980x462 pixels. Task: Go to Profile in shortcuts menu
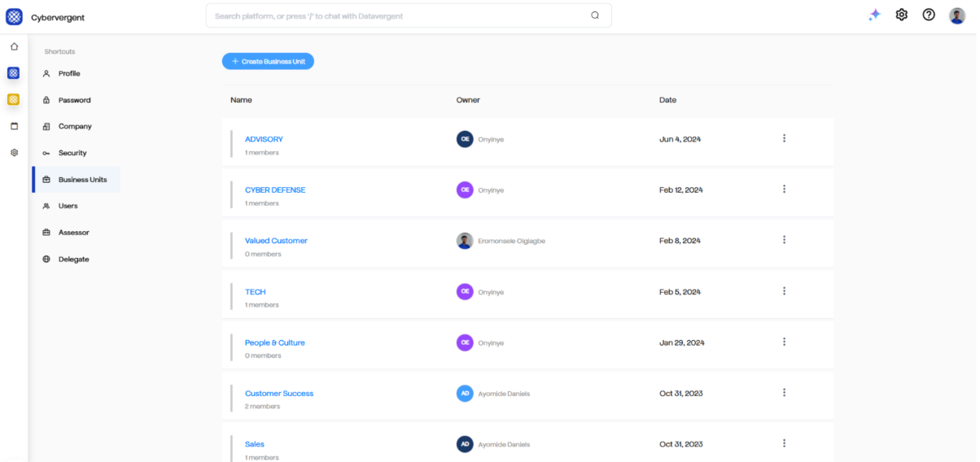[69, 73]
